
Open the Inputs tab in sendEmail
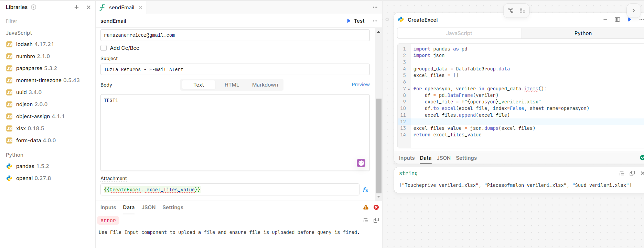(108, 207)
